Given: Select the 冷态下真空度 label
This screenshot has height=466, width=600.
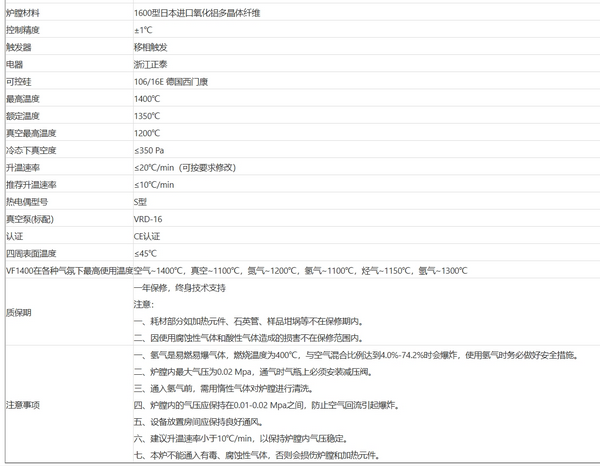Looking at the screenshot, I should pyautogui.click(x=31, y=150).
